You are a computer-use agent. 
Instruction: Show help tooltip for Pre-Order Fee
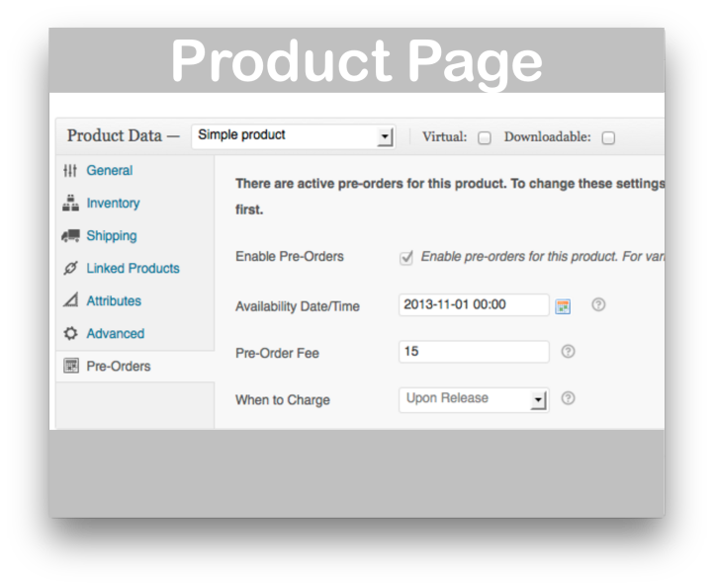pyautogui.click(x=568, y=352)
